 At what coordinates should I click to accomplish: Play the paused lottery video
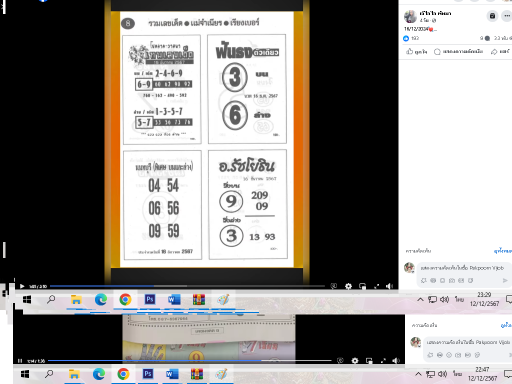pos(22,286)
